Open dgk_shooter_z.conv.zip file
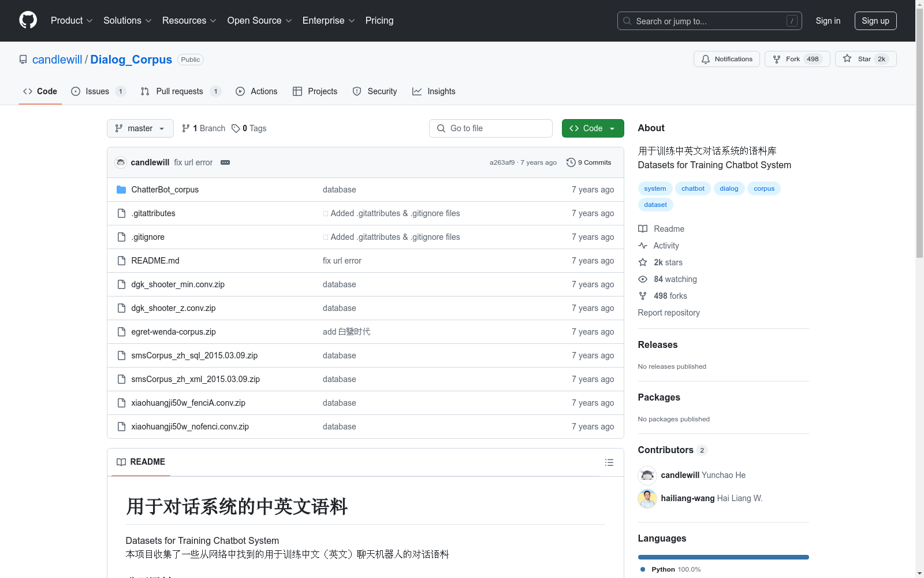Image resolution: width=924 pixels, height=578 pixels. click(x=173, y=308)
